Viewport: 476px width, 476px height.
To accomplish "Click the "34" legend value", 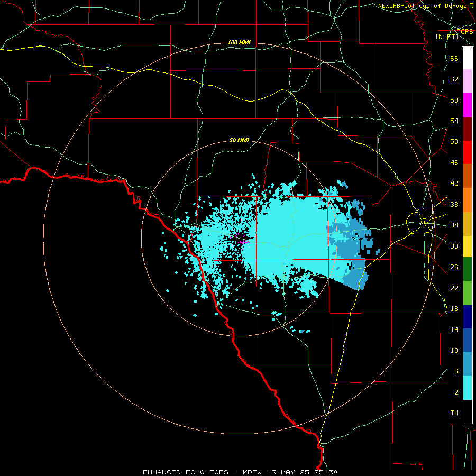I will 454,225.
